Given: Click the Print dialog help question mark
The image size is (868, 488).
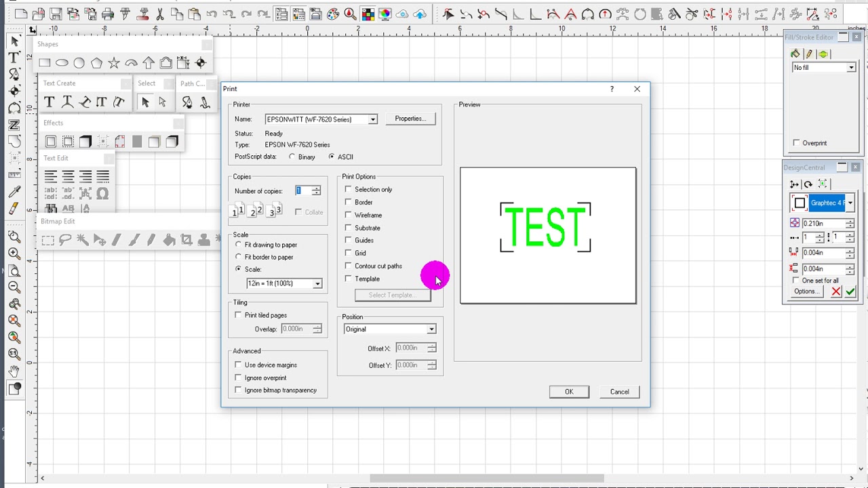Looking at the screenshot, I should coord(612,89).
